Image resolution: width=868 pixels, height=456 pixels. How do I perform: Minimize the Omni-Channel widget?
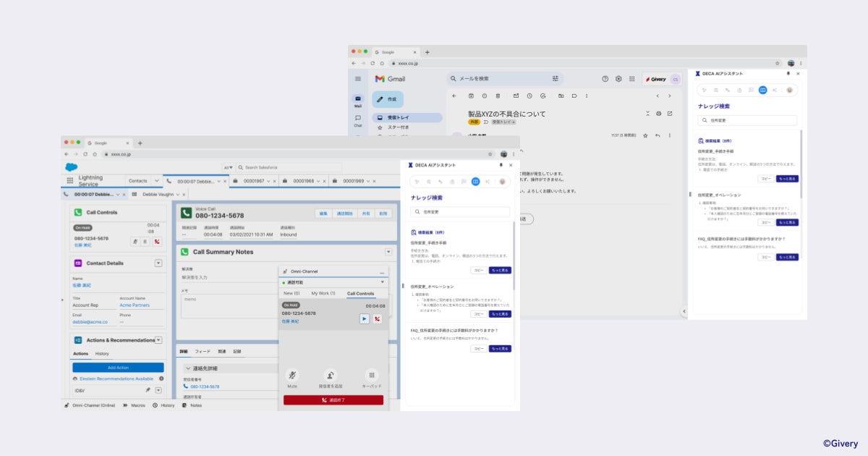click(382, 271)
